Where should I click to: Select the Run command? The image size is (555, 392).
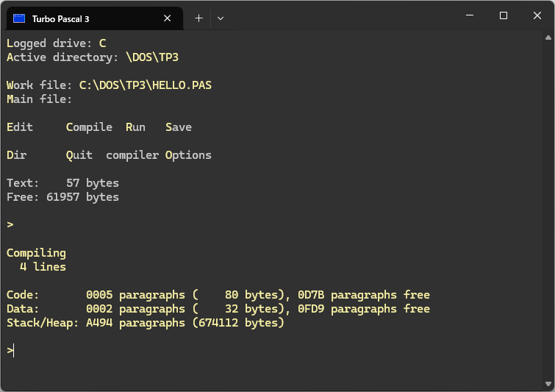coord(135,127)
